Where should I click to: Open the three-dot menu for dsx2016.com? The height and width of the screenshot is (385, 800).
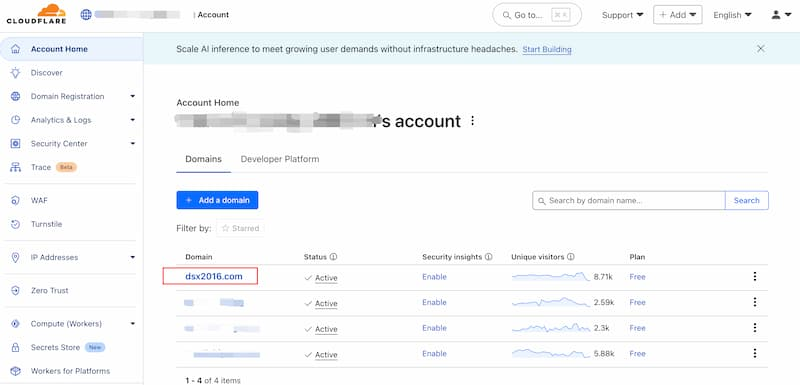(755, 276)
